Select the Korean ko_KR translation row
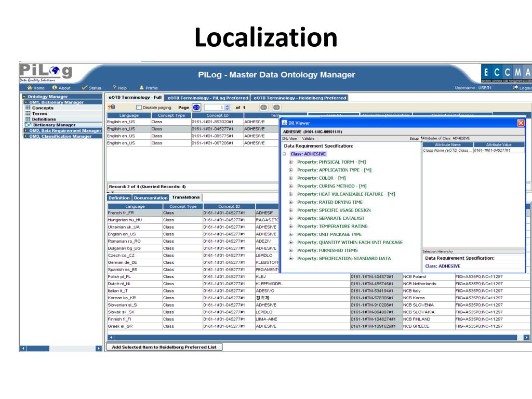This screenshot has width=532, height=399. tap(318, 298)
